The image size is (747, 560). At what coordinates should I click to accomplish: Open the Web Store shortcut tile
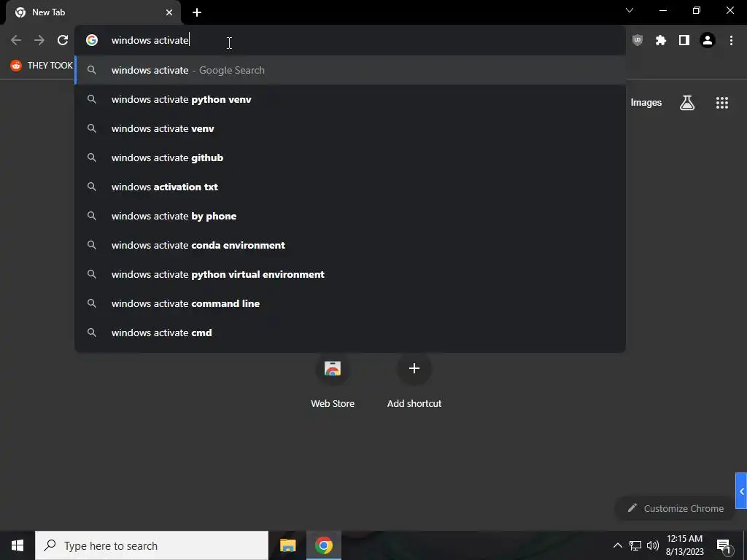point(333,382)
